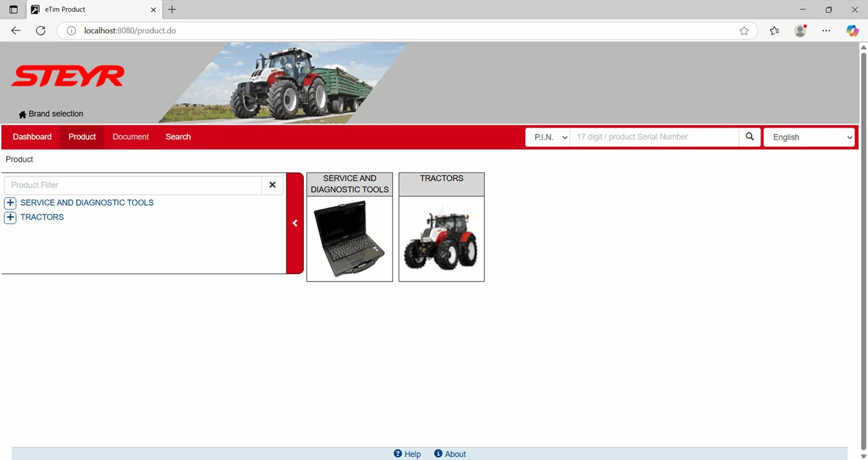This screenshot has width=868, height=460.
Task: Click the About info icon
Action: point(438,454)
